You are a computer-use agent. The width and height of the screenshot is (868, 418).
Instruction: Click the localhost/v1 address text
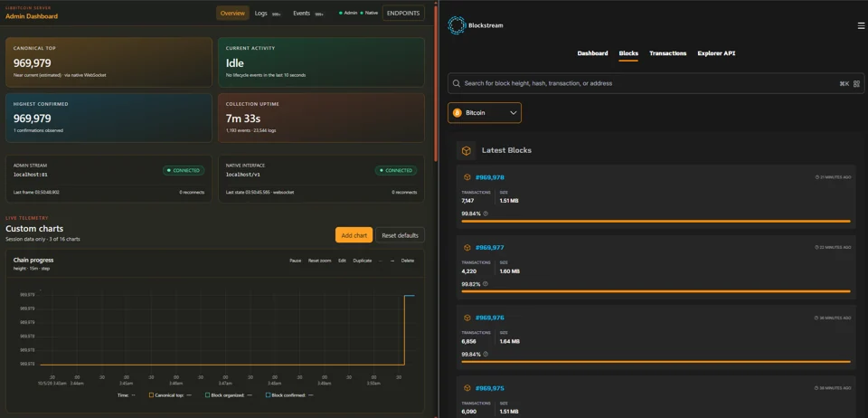click(x=243, y=175)
